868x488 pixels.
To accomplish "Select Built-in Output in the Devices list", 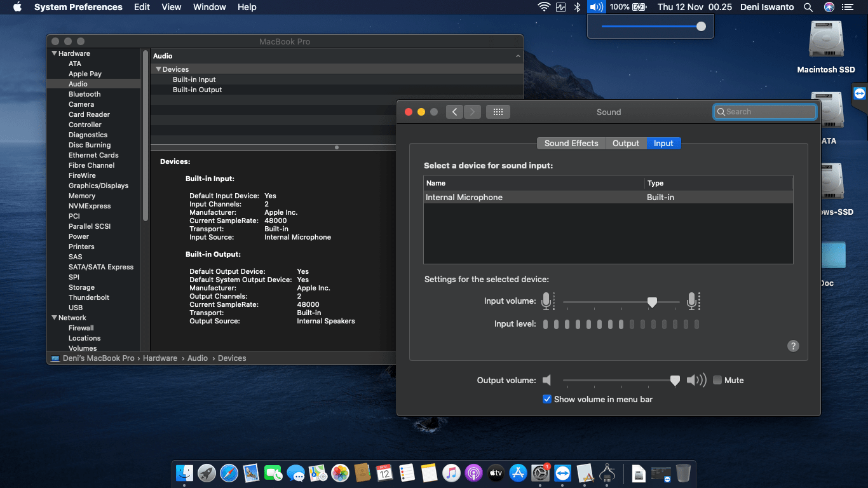I will pos(198,90).
